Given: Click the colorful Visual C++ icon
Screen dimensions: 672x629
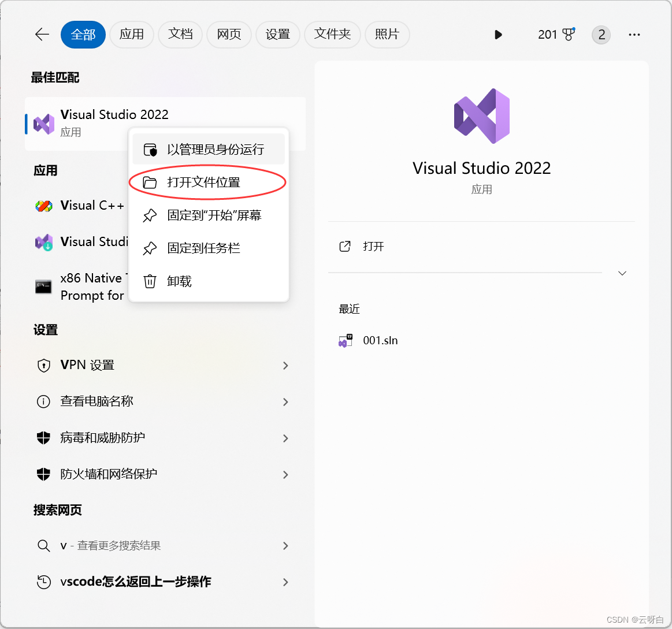Looking at the screenshot, I should click(x=44, y=206).
